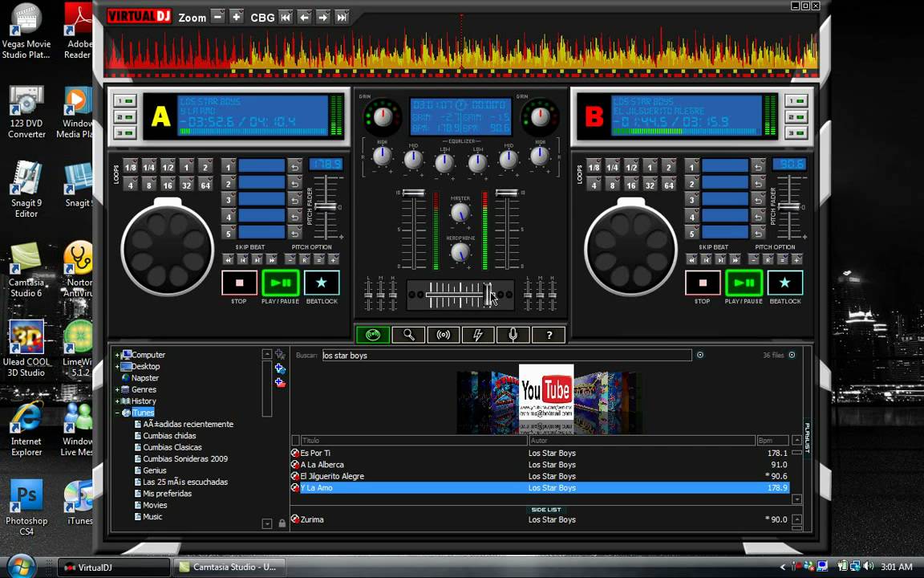Click the CBG skip-to-end button
Image resolution: width=924 pixels, height=578 pixels.
pyautogui.click(x=342, y=17)
